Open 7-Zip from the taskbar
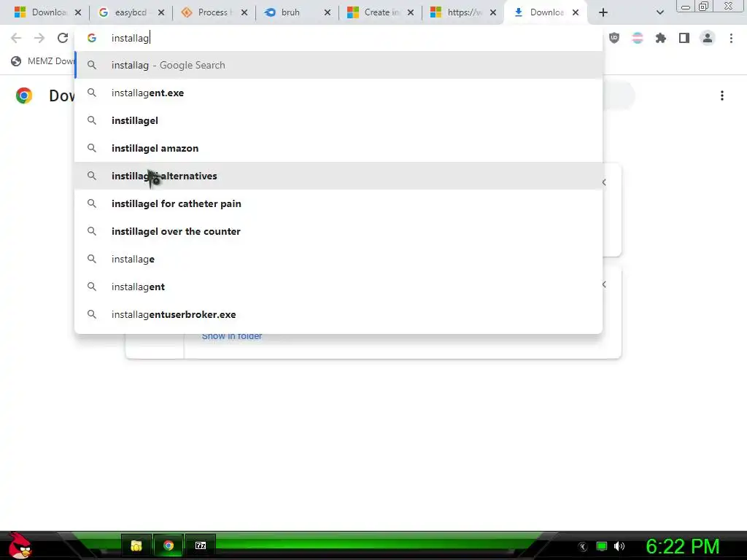The image size is (747, 560). coord(201,545)
